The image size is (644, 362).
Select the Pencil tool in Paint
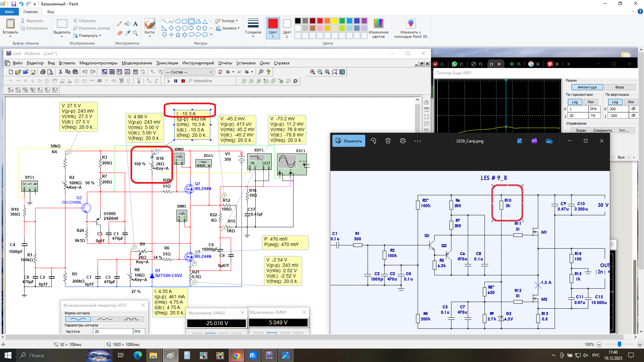click(x=119, y=24)
